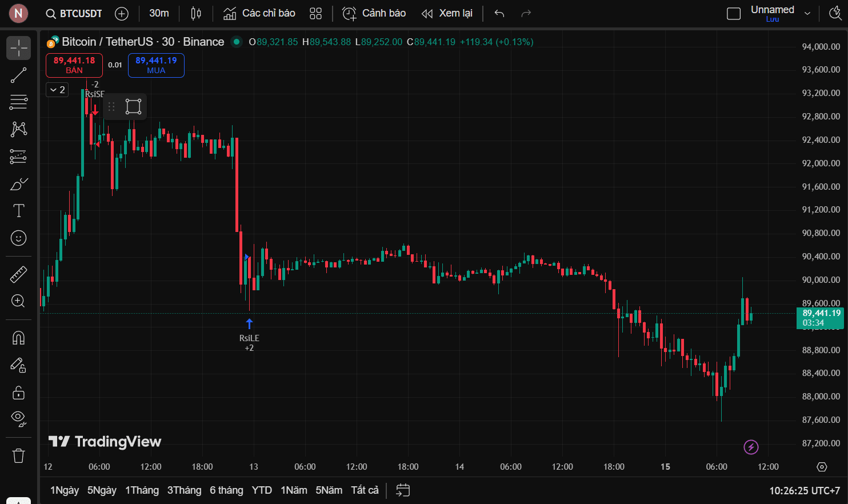Click the red BÁN sell button
This screenshot has height=504, width=848.
pos(74,65)
